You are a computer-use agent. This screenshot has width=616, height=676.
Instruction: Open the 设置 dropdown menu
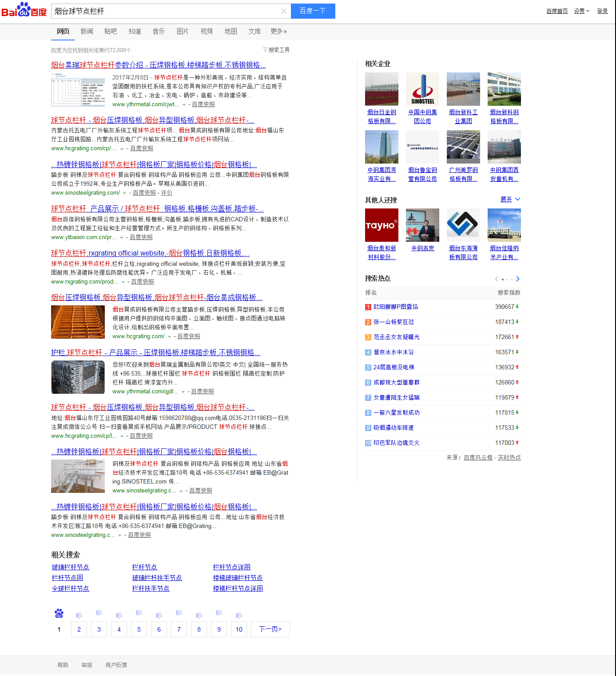581,11
